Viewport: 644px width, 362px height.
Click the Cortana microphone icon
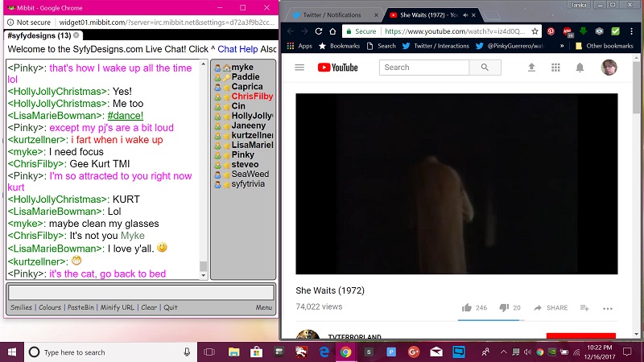pyautogui.click(x=187, y=352)
